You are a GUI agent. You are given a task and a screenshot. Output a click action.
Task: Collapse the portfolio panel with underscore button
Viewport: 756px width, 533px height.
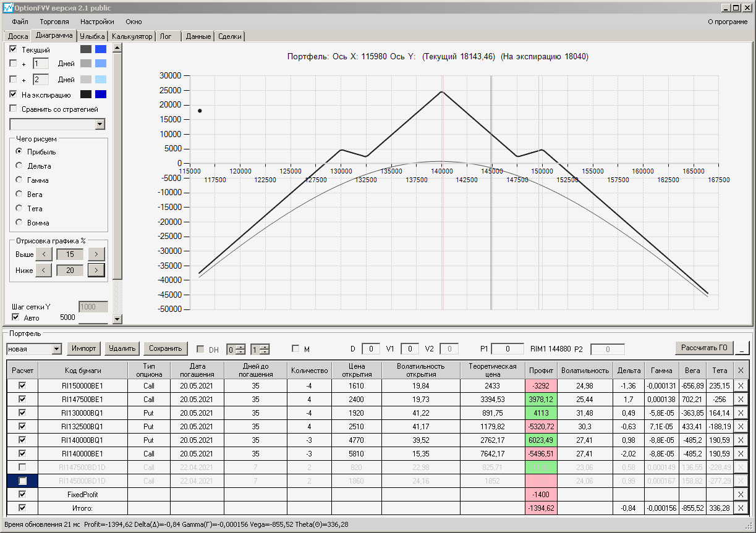click(x=743, y=348)
